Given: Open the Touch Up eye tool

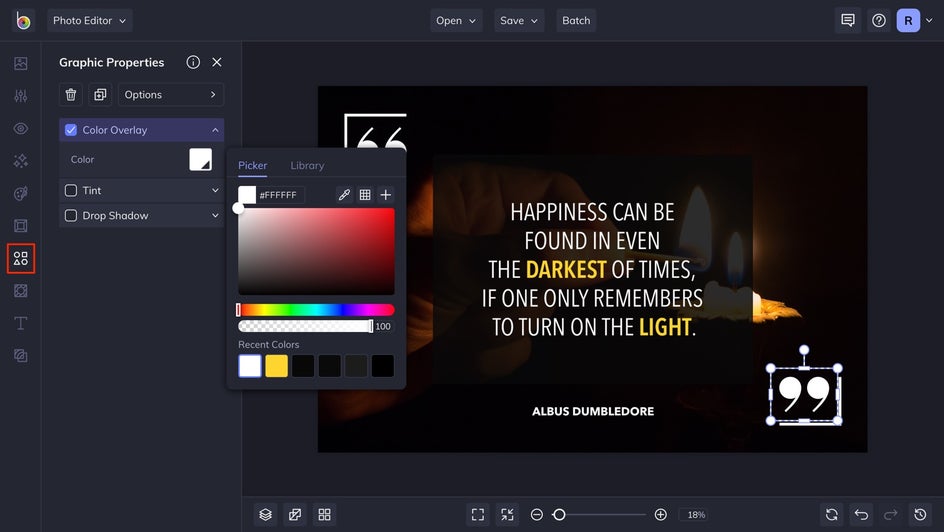Looking at the screenshot, I should click(20, 128).
